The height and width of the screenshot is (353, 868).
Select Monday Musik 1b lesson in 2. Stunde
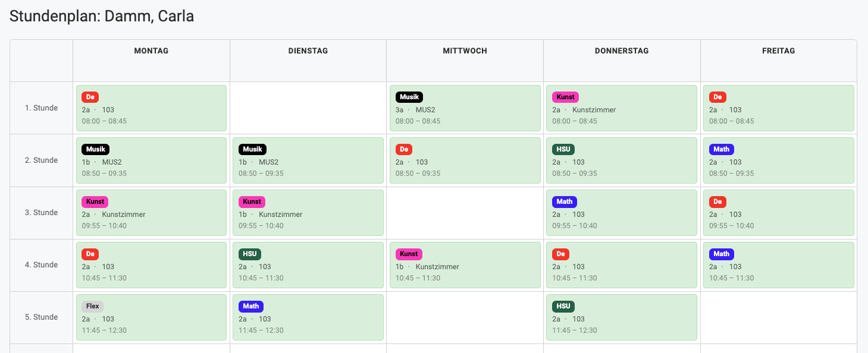(151, 160)
